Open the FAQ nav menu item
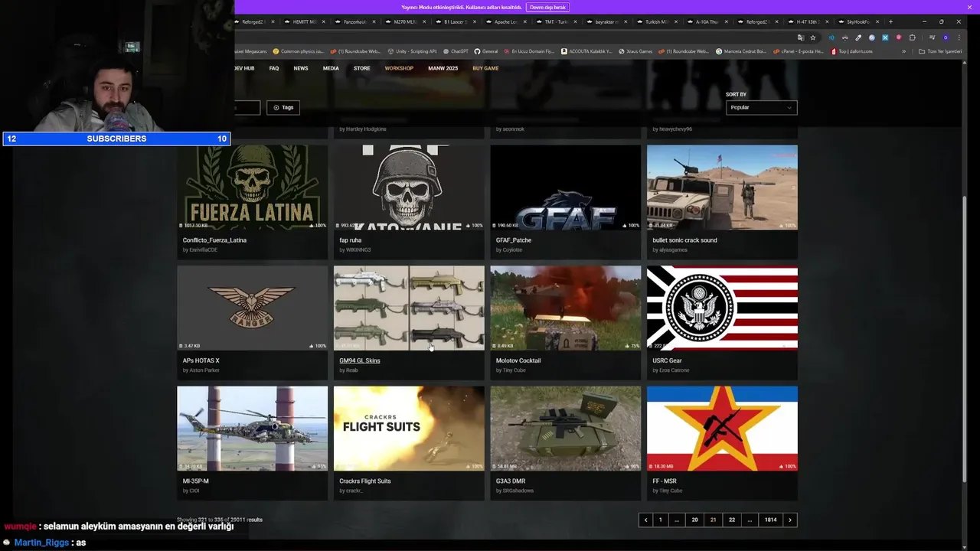 274,68
